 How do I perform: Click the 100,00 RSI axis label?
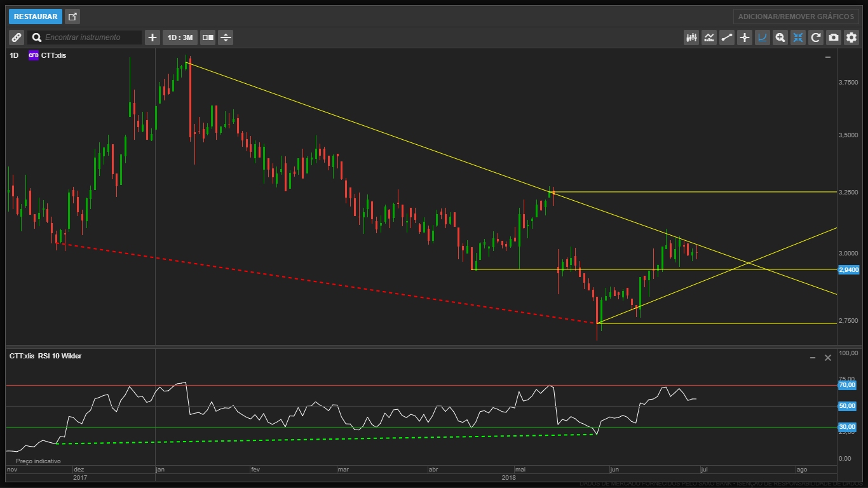(849, 353)
